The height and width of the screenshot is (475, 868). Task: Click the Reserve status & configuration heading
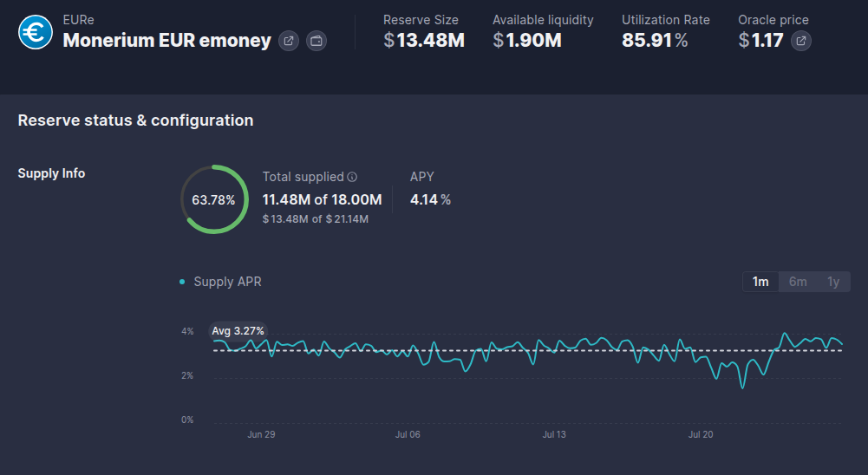[135, 120]
